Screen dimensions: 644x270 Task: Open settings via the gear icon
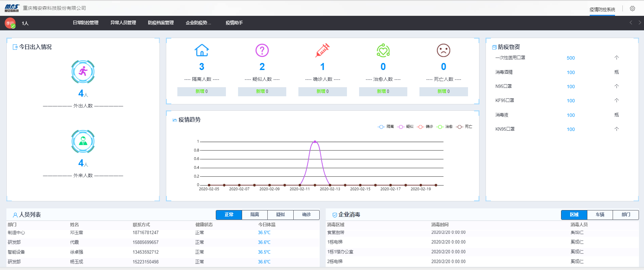tap(633, 8)
